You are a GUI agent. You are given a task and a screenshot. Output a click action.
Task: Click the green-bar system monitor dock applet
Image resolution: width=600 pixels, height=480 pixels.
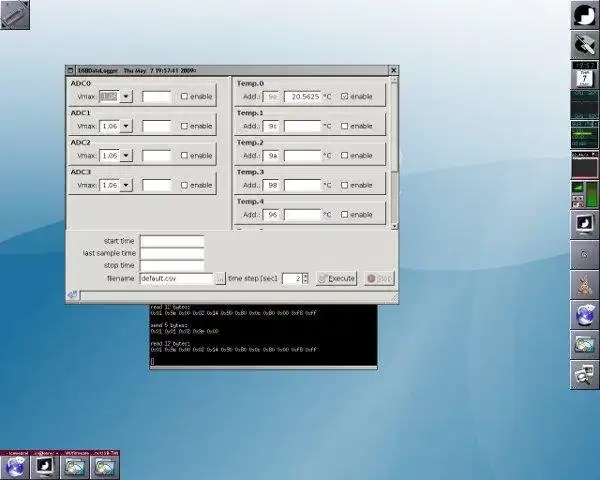[585, 135]
